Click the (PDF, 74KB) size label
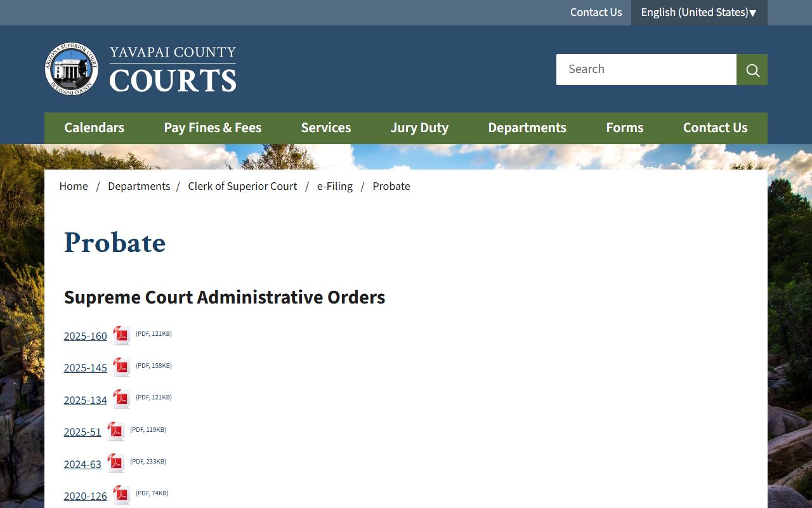This screenshot has height=508, width=812. (x=152, y=493)
